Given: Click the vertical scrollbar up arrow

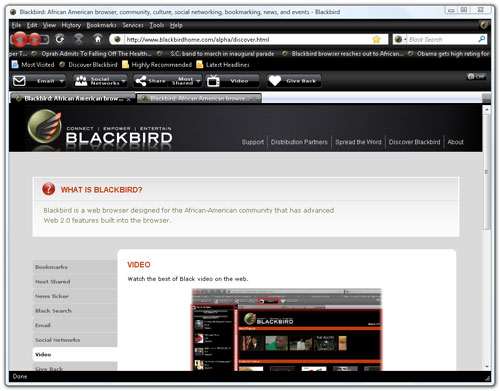Looking at the screenshot, I should pyautogui.click(x=487, y=109).
